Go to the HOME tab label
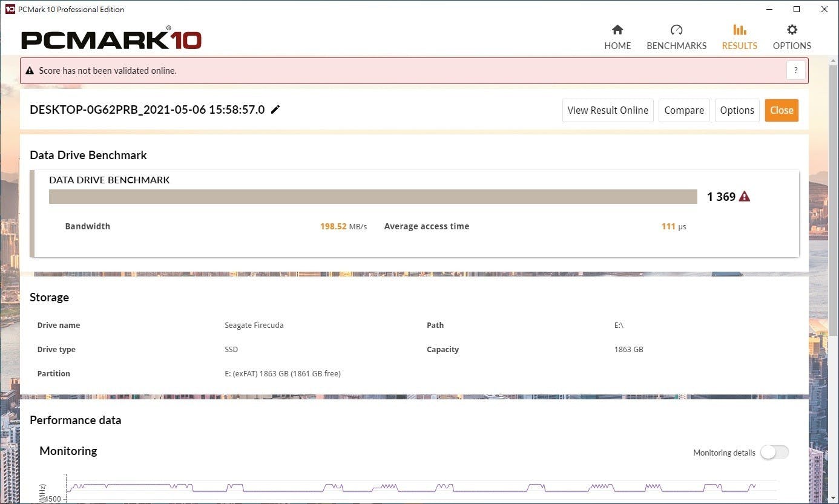This screenshot has width=839, height=504. [x=617, y=46]
